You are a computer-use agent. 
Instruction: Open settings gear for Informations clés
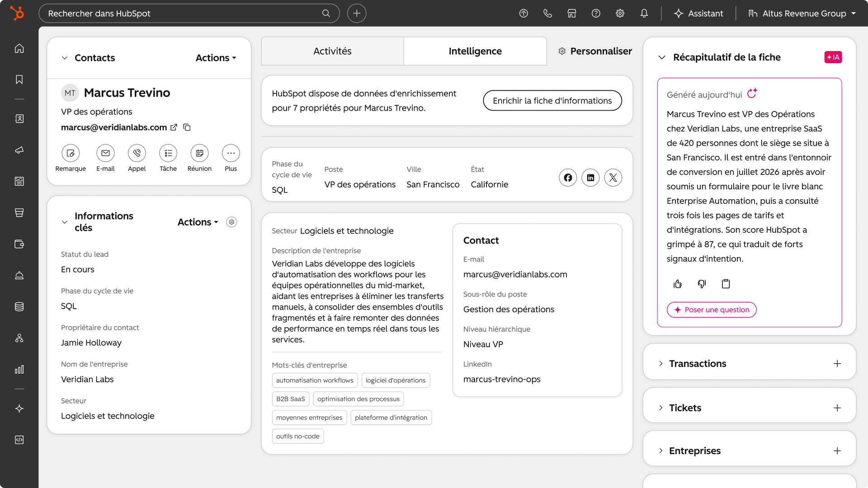[x=231, y=222]
